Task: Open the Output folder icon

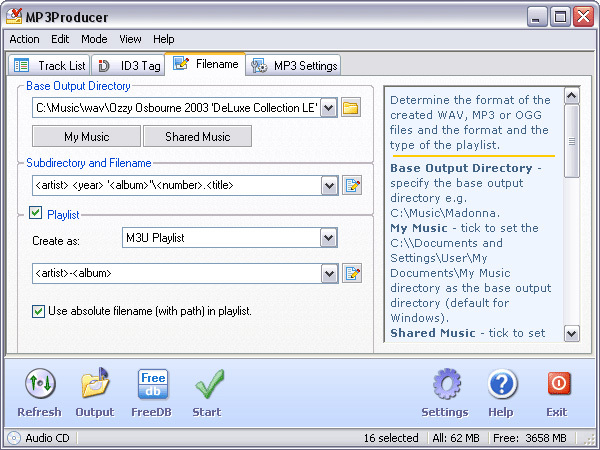Action: (95, 383)
